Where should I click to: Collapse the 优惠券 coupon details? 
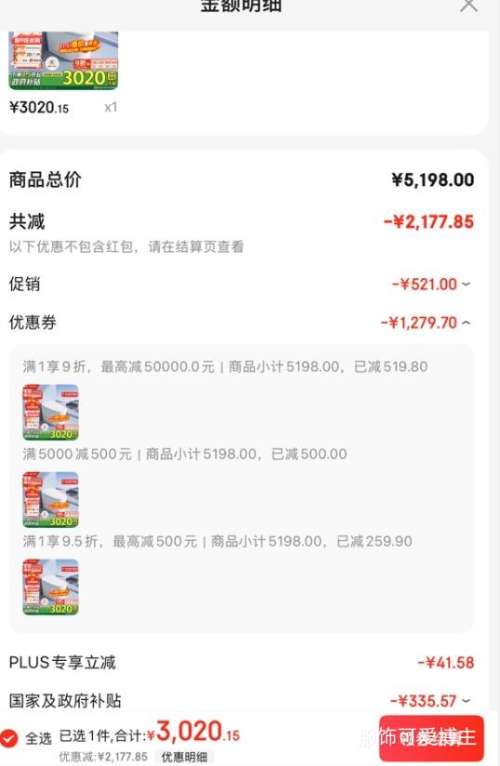coord(426,322)
